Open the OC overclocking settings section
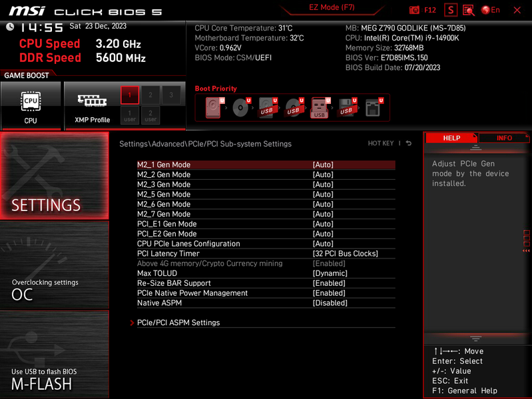Screen dimensions: 532x399 pyautogui.click(x=55, y=265)
